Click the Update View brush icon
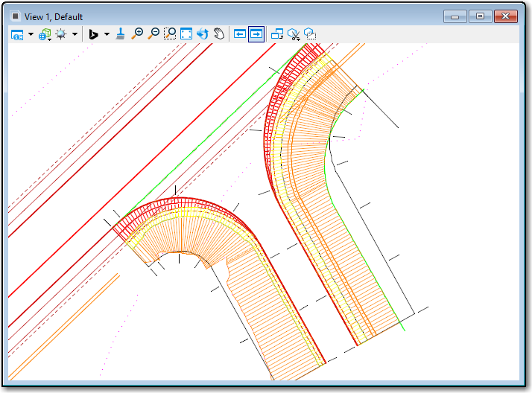The width and height of the screenshot is (532, 393). 121,34
